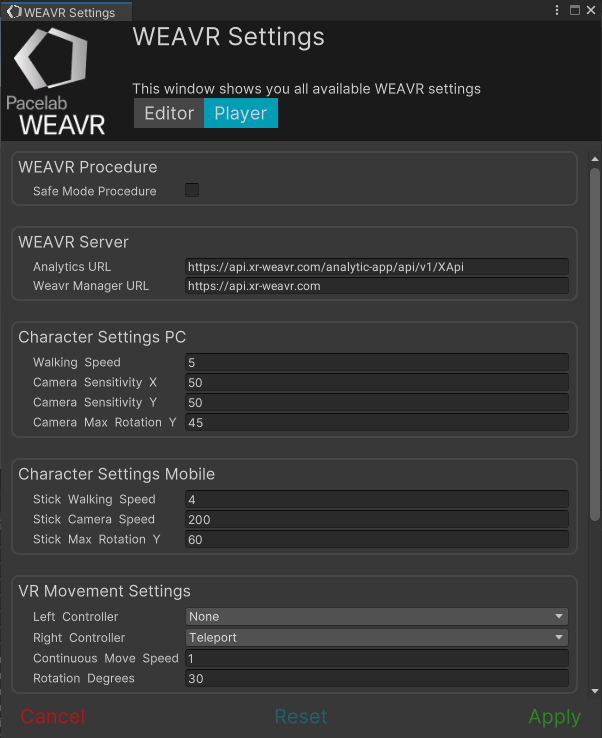The width and height of the screenshot is (602, 738).
Task: Click the Stick Camera Speed field
Action: click(377, 519)
